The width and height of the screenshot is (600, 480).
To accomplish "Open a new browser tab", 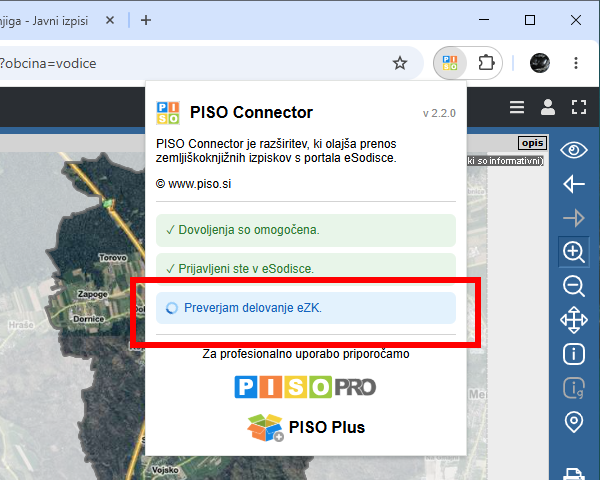I will point(146,20).
